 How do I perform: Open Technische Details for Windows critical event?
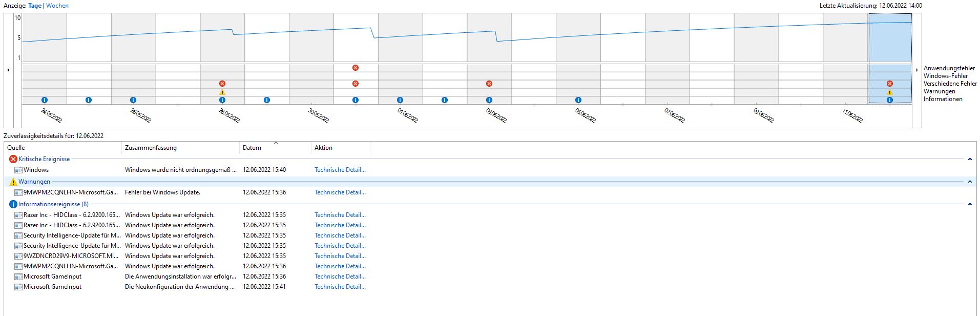pyautogui.click(x=340, y=170)
